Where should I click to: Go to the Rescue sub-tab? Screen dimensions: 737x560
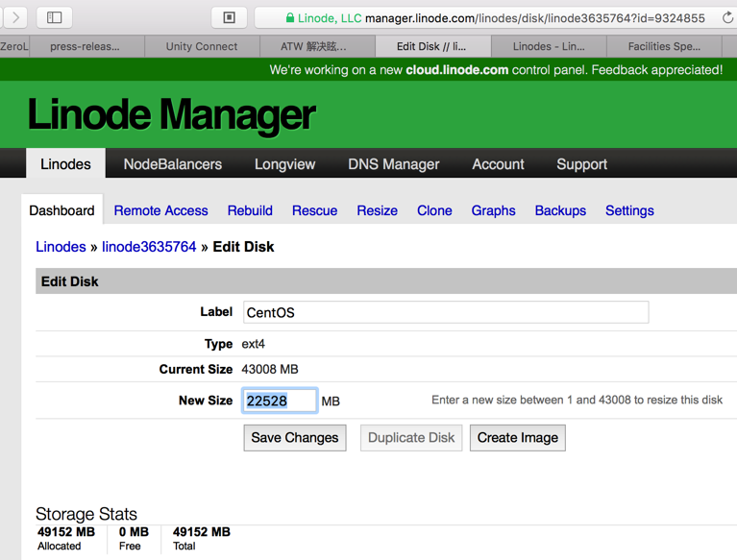coord(314,210)
